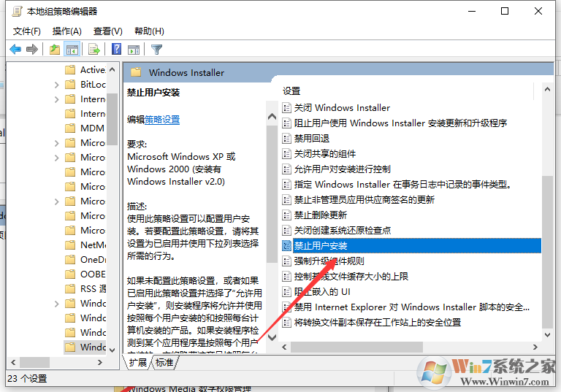Click tree pane horizontal scroll left arrow

pos(13,362)
